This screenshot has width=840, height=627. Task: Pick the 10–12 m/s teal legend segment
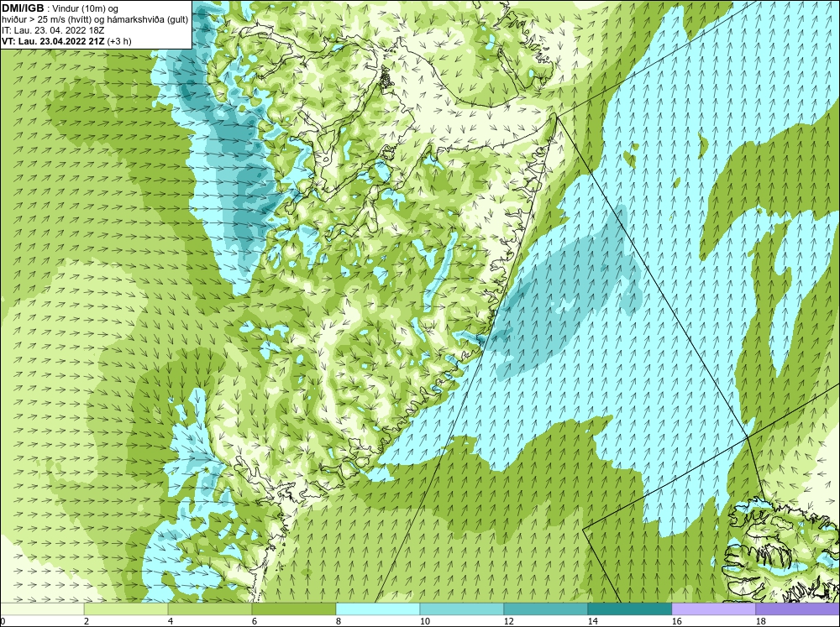[461, 609]
